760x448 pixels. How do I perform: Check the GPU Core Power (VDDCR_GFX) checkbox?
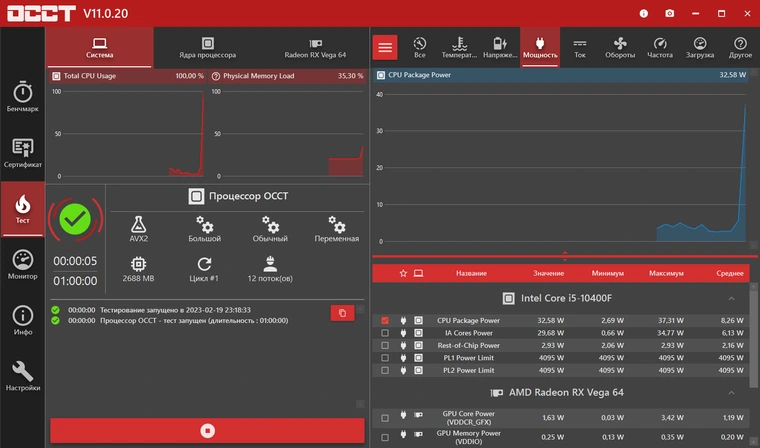(x=385, y=418)
